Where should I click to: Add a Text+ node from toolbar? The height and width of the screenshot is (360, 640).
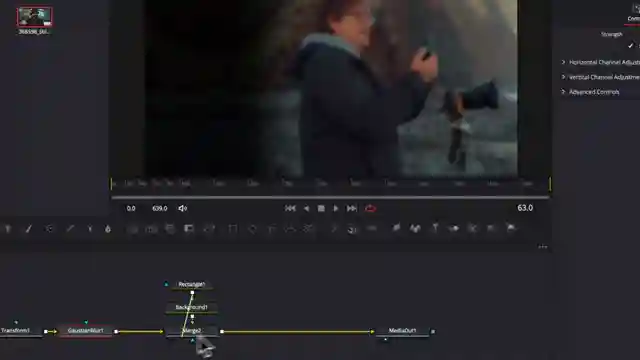tap(8, 229)
